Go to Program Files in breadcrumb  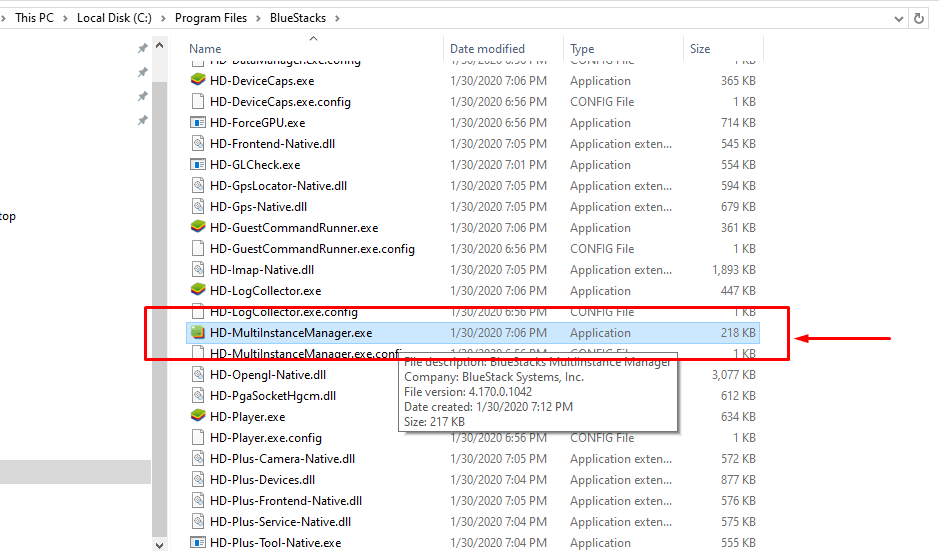pyautogui.click(x=211, y=18)
